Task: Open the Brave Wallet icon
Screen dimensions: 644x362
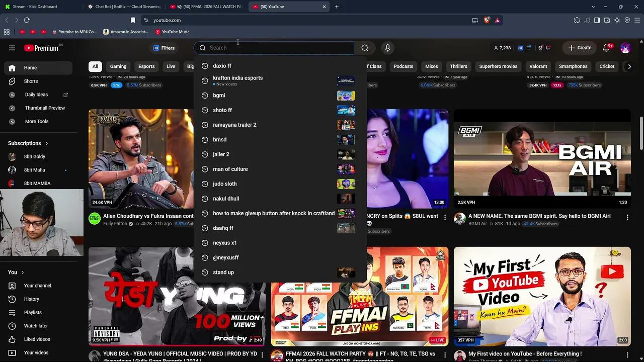Action: pyautogui.click(x=607, y=20)
